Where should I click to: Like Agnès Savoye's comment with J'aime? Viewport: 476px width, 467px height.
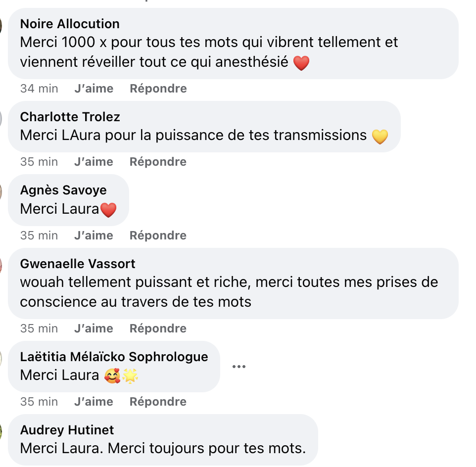pos(94,235)
